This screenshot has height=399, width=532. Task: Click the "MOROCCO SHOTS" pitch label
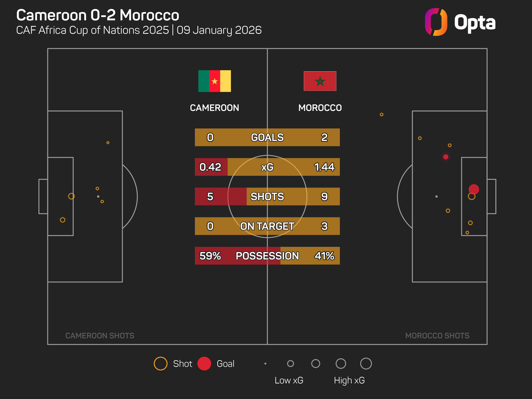(437, 336)
